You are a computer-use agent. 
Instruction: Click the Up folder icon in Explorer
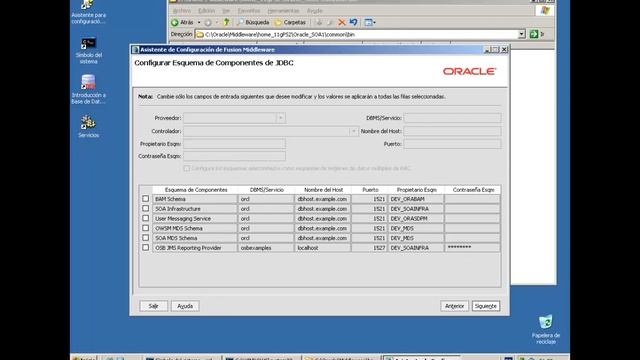coord(227,22)
